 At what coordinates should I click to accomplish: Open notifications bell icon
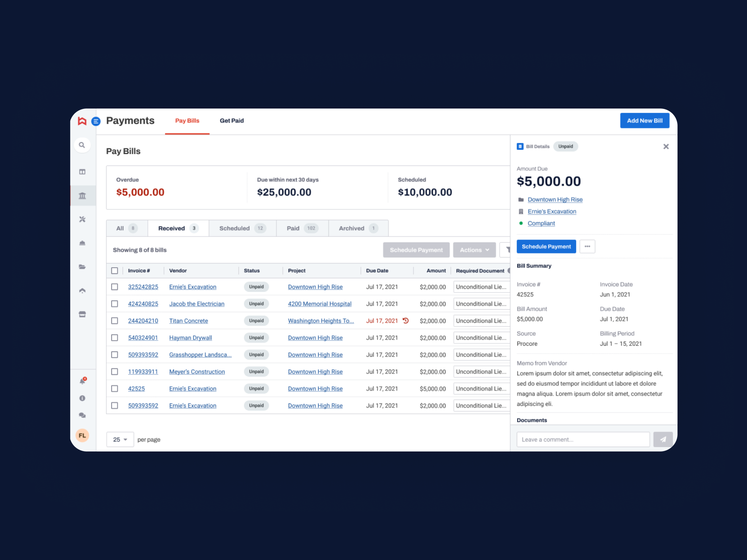pyautogui.click(x=83, y=381)
